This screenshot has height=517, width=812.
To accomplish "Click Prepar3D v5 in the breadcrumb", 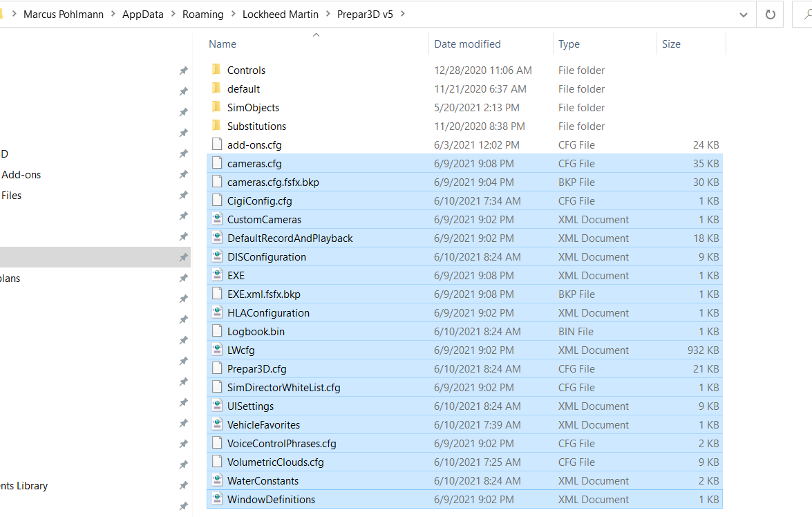I will pyautogui.click(x=365, y=15).
